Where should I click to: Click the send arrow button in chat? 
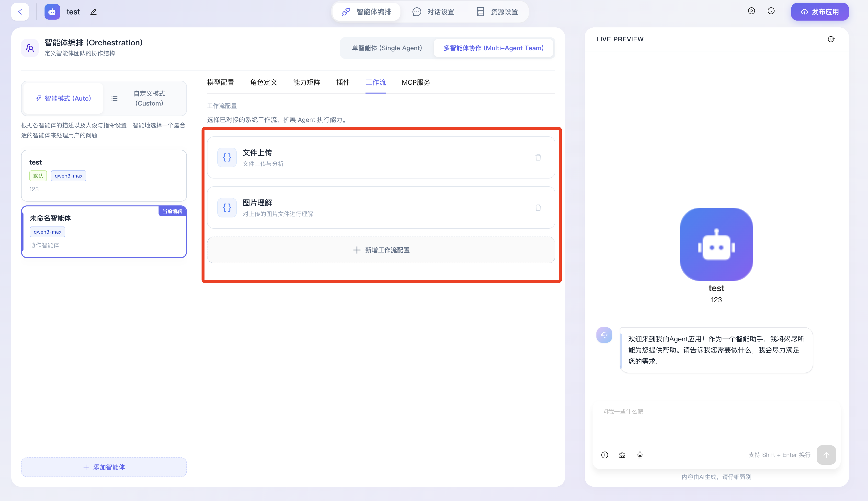[x=826, y=455]
